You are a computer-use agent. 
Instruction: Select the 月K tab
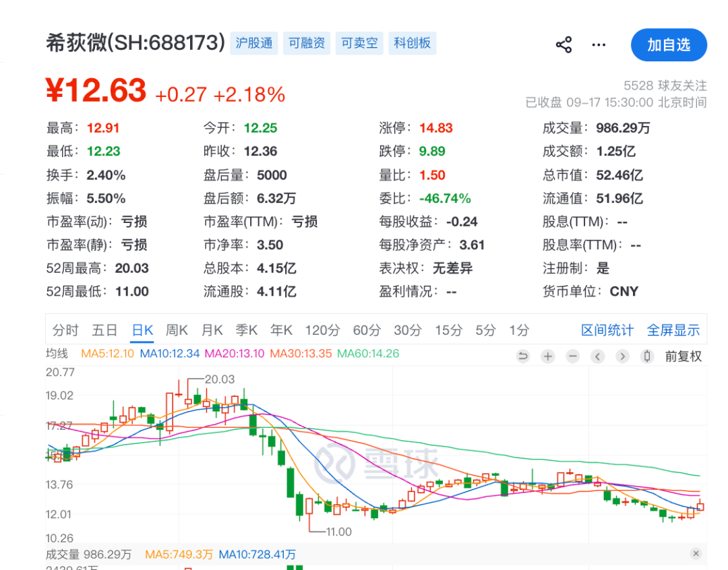212,331
